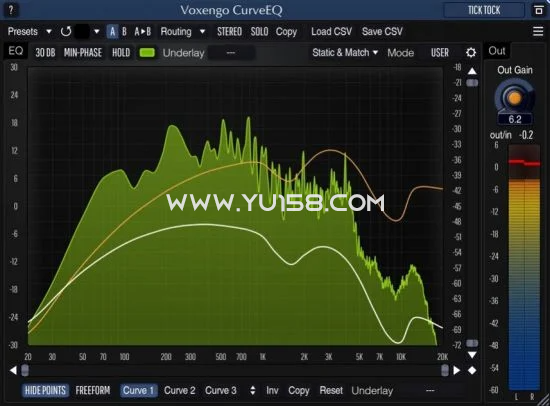
Task: Open EQ settings gear icon
Action: (471, 53)
